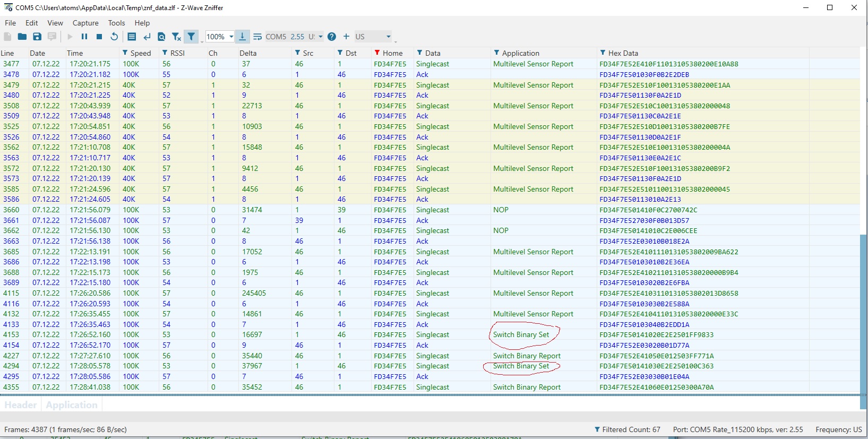The image size is (868, 439).
Task: Toggle the word wrap lines icon
Action: [257, 37]
